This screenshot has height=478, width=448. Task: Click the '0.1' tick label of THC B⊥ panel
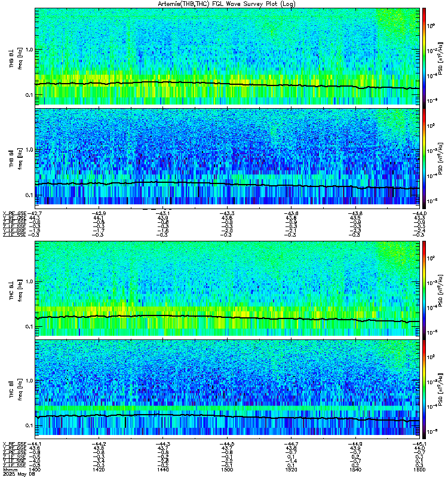(x=29, y=327)
